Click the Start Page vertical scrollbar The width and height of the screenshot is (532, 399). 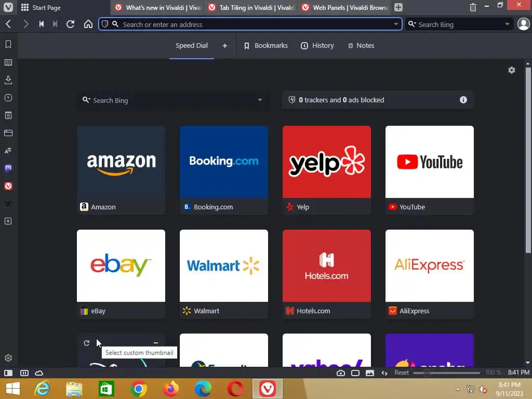click(528, 160)
